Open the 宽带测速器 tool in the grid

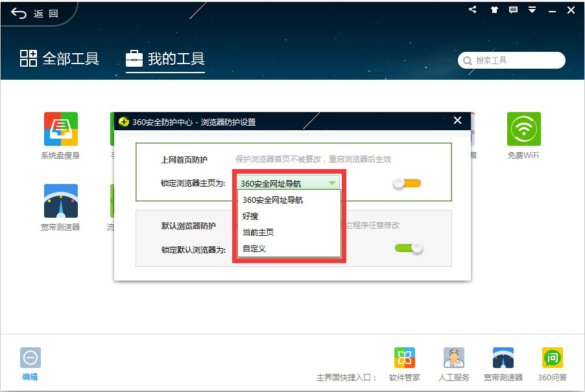pos(60,201)
